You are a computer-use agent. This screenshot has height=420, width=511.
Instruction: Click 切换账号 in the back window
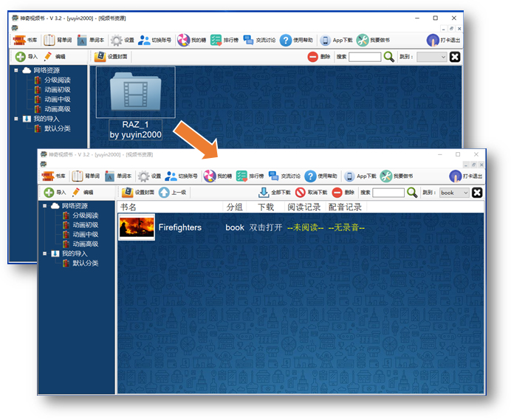[x=154, y=40]
